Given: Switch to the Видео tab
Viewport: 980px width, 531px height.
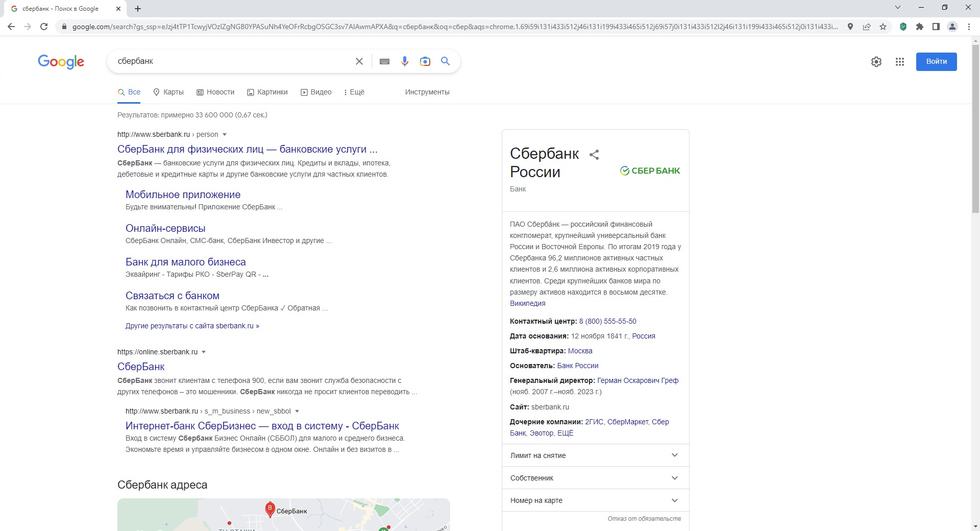Looking at the screenshot, I should 316,92.
